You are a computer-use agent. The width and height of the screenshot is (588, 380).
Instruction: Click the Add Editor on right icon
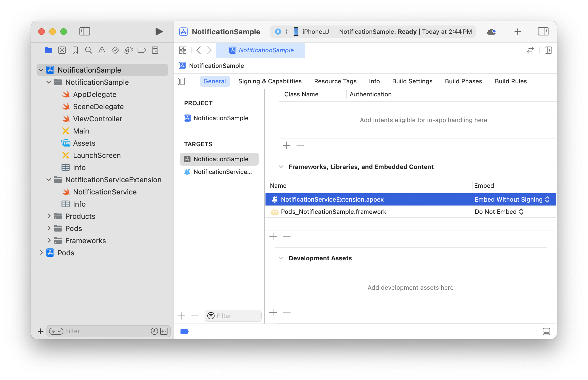point(548,50)
